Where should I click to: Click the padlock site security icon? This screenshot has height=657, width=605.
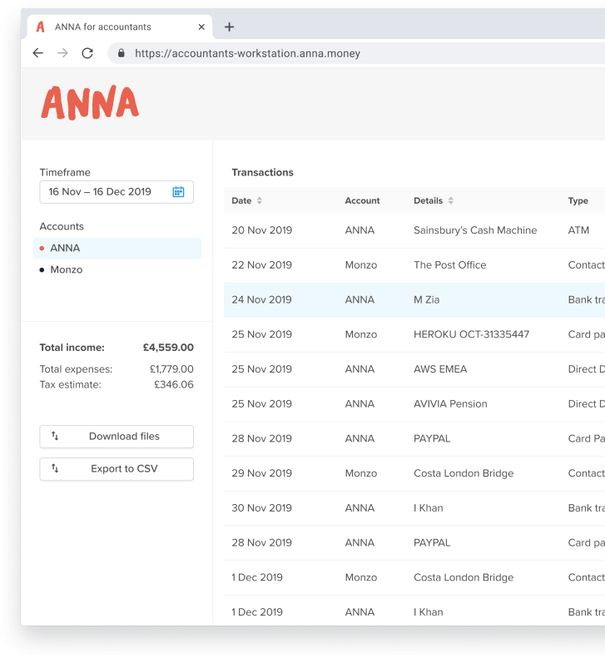point(121,54)
